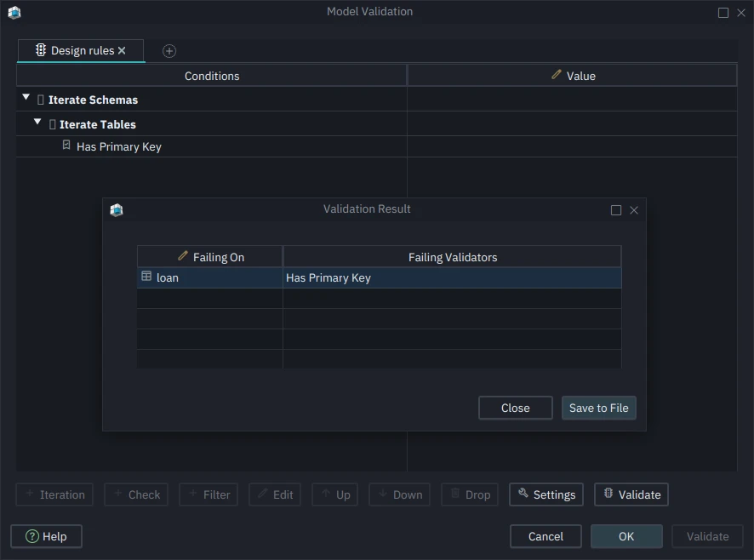Click the Failing On column header
Viewport: 754px width, 560px height.
[210, 257]
